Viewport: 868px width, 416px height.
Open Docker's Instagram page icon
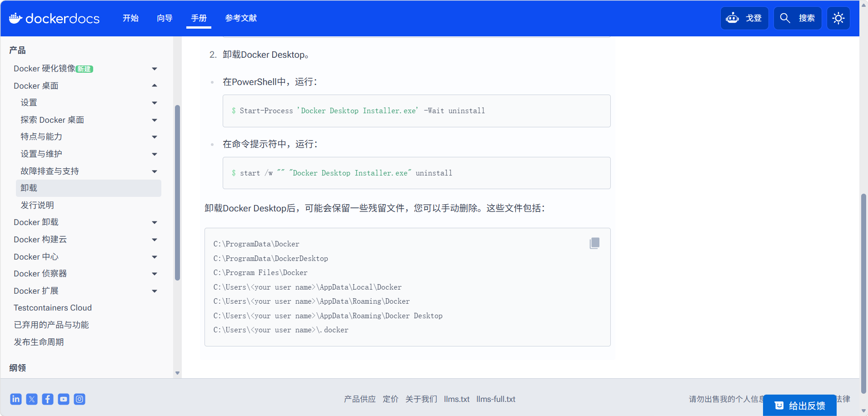[80, 399]
